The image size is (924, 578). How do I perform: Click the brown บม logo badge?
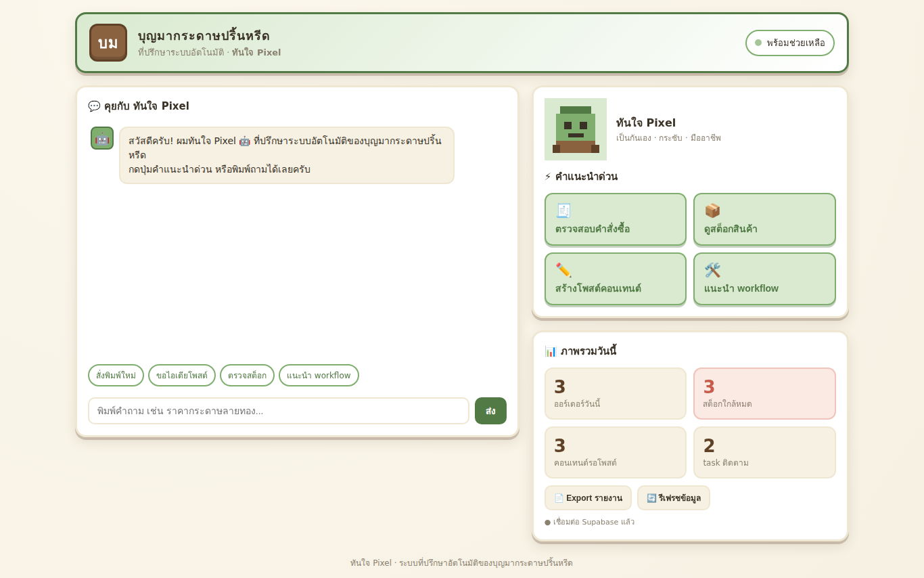point(108,43)
